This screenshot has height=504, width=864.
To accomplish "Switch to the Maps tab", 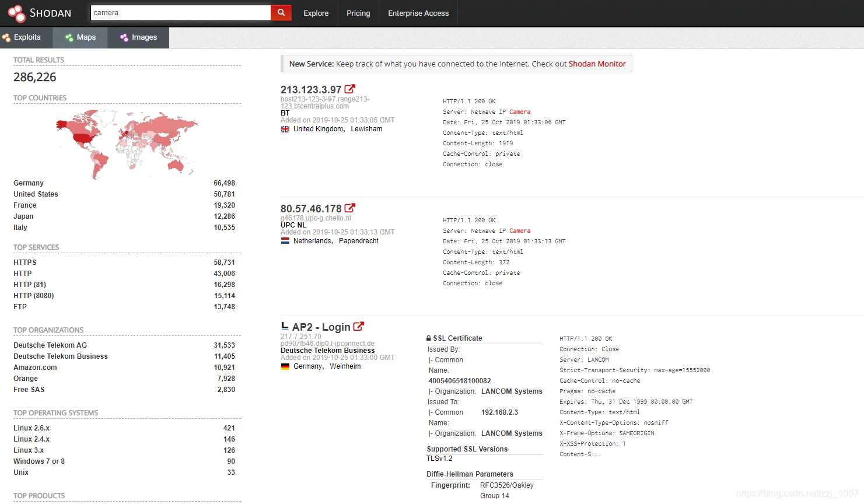I will (81, 37).
